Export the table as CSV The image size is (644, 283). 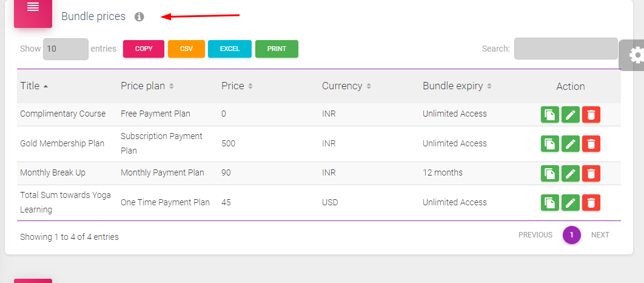186,49
